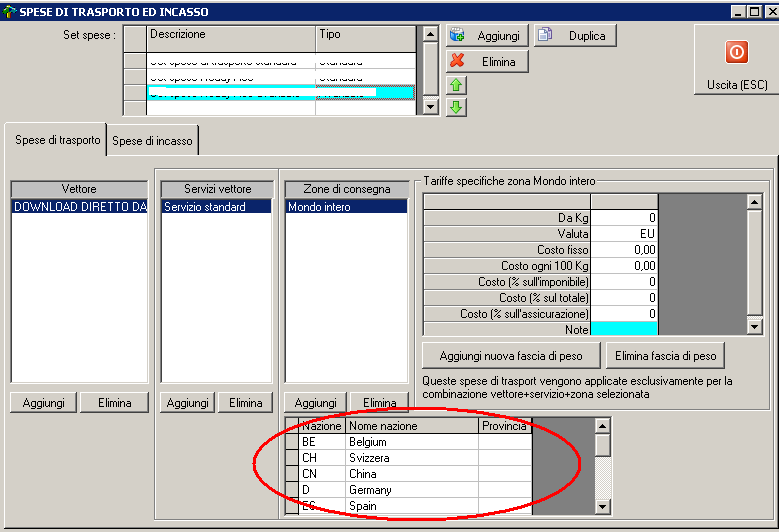Click the Elimina button with red X

[x=487, y=62]
